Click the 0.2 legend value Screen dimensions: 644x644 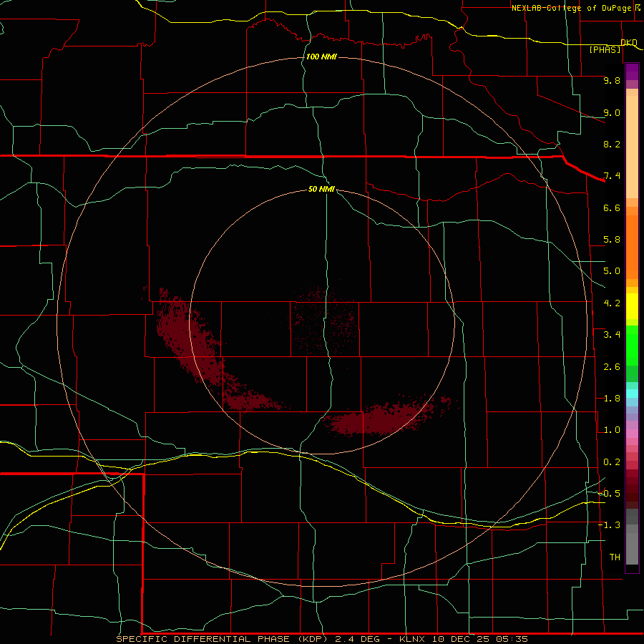click(612, 462)
